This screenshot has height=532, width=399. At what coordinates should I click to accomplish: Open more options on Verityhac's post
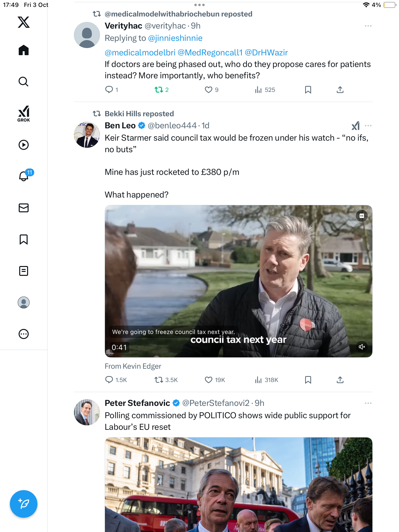368,26
